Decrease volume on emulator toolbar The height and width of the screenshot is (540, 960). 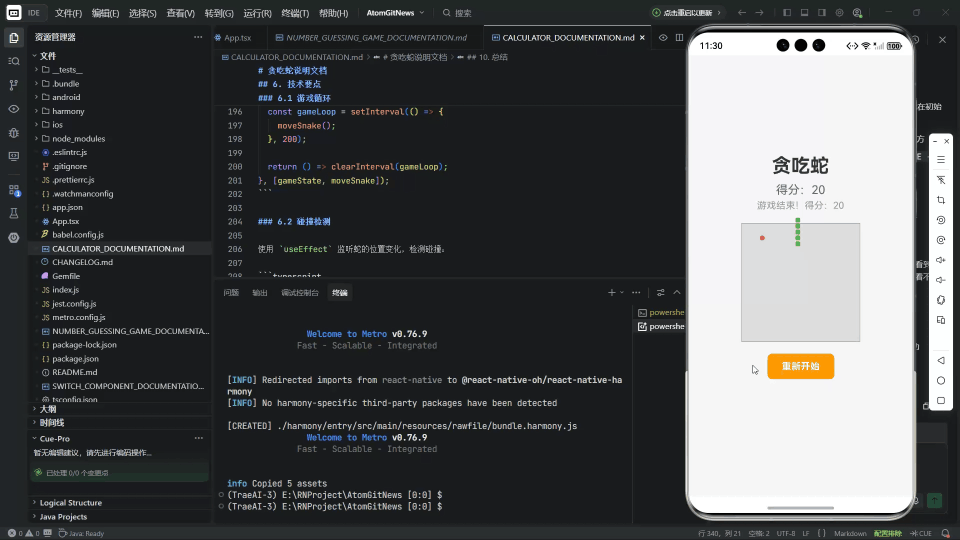[941, 280]
